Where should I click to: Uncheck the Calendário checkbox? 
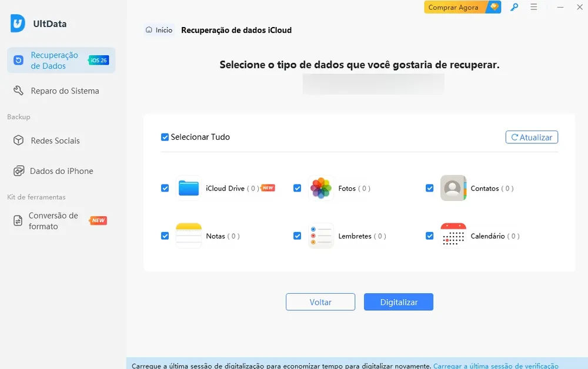pos(430,236)
